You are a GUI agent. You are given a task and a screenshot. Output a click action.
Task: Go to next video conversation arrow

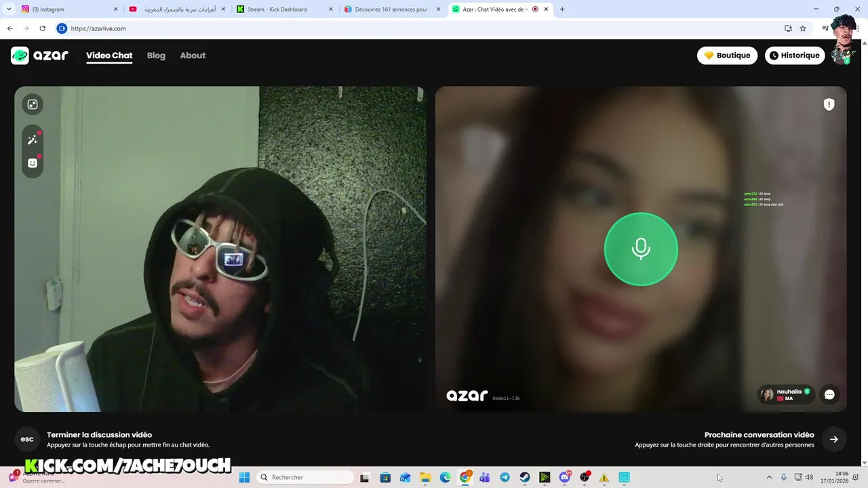pyautogui.click(x=834, y=439)
